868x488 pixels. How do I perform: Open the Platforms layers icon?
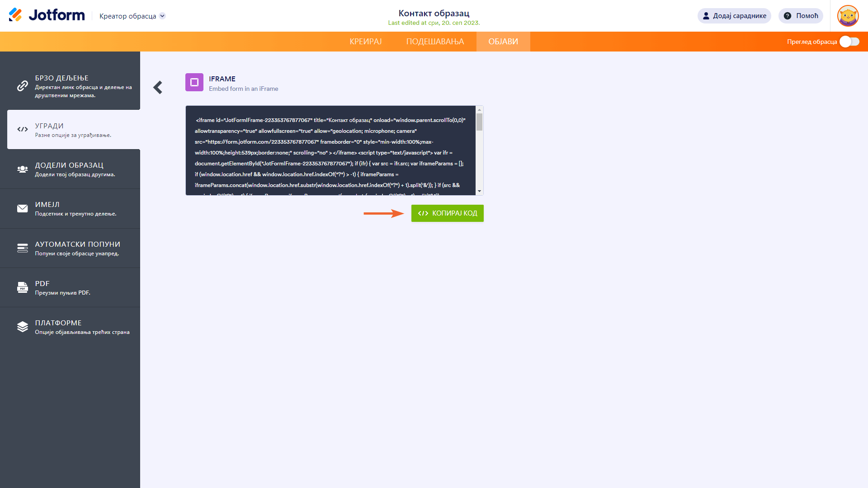pyautogui.click(x=22, y=327)
